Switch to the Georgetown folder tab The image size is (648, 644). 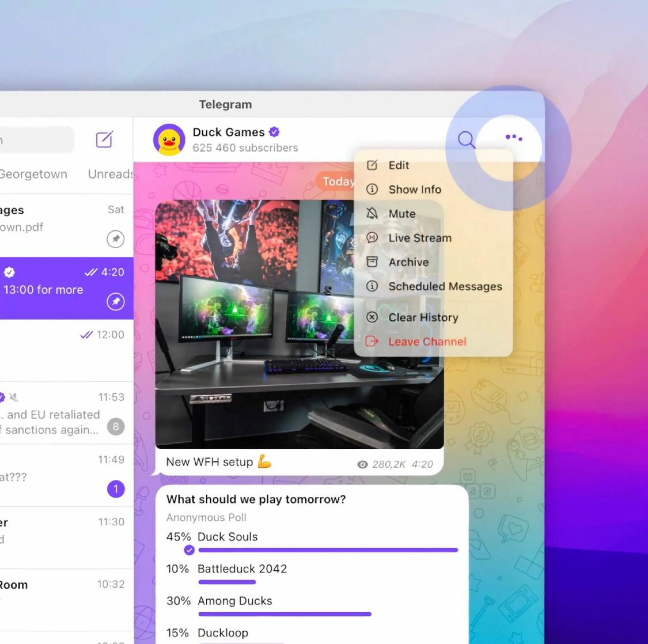pos(33,174)
